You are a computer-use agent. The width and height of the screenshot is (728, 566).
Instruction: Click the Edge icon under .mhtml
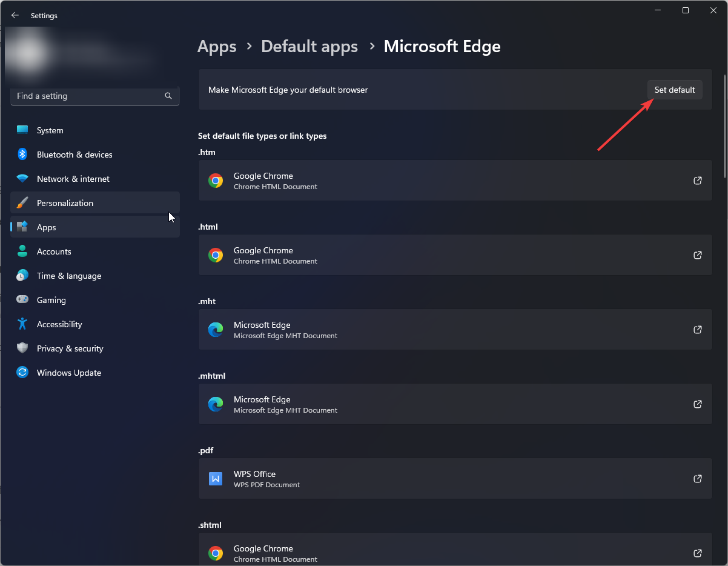216,404
